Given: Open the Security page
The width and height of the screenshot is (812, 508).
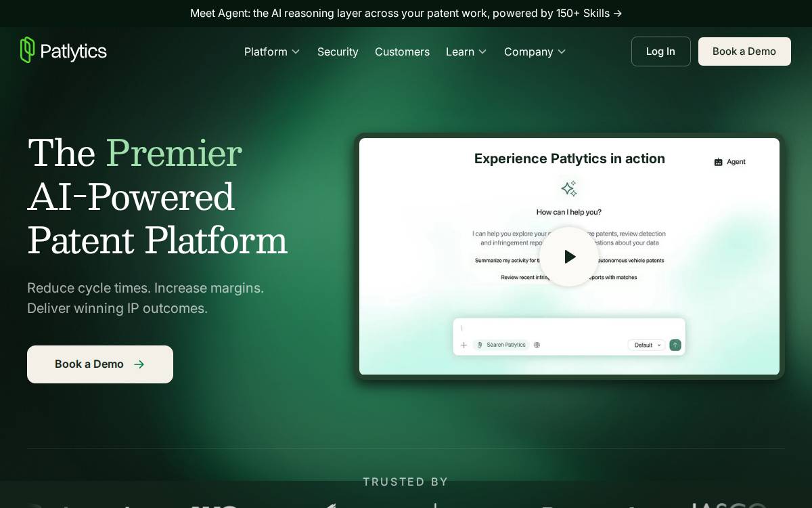Looking at the screenshot, I should pos(338,51).
